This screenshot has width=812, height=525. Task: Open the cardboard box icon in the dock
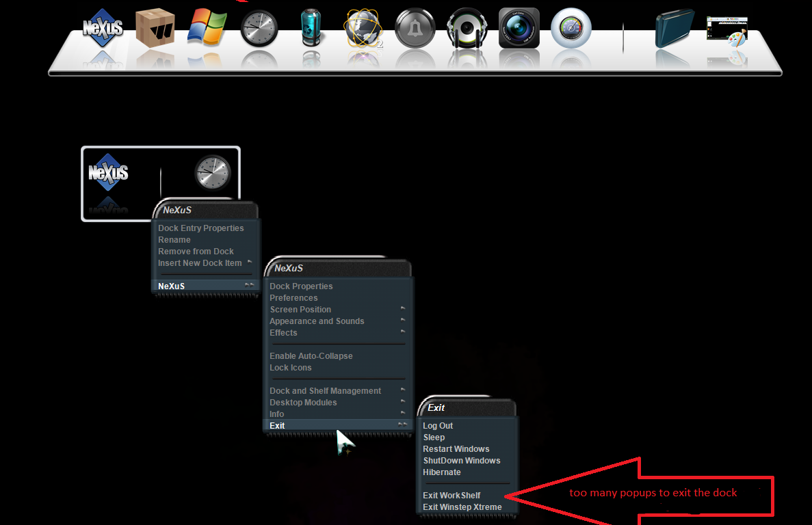pos(155,28)
